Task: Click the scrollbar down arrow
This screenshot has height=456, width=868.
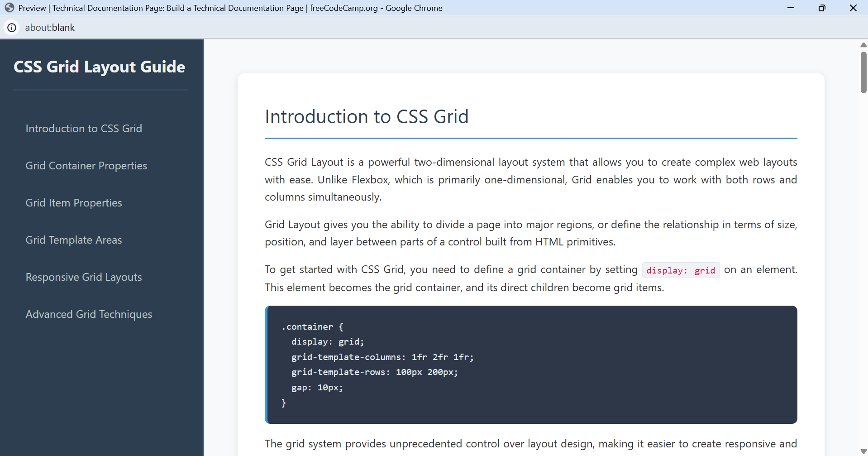Action: [x=863, y=451]
